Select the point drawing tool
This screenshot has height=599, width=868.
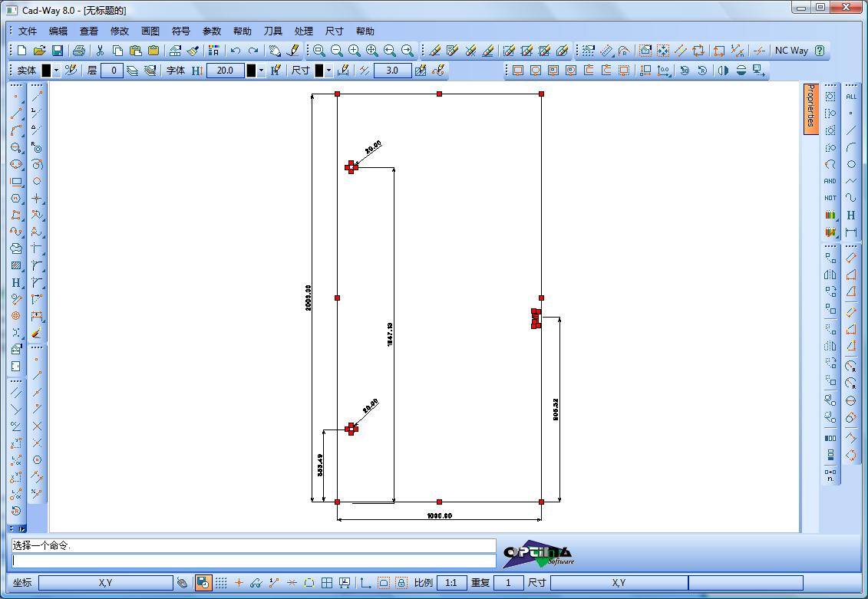coord(16,97)
